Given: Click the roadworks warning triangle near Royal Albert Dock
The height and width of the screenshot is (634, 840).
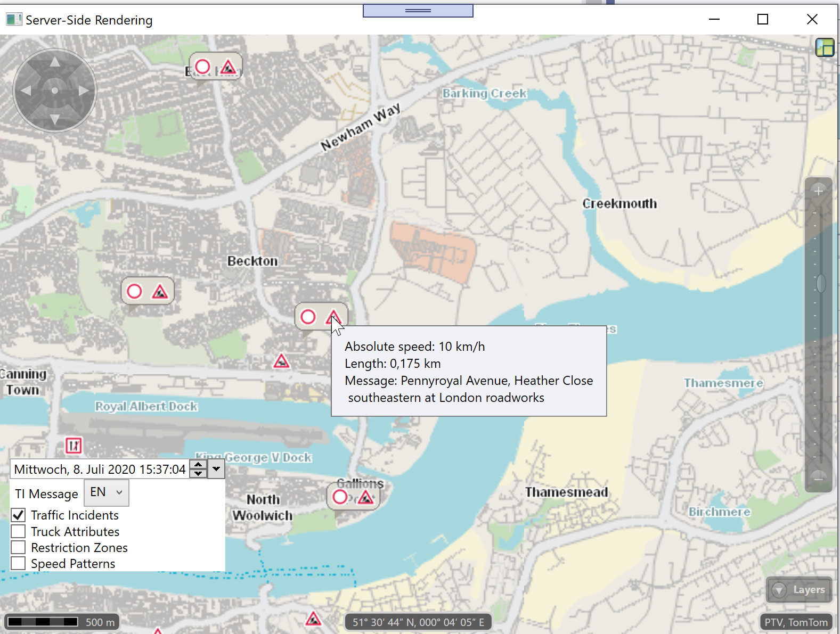Looking at the screenshot, I should point(281,361).
